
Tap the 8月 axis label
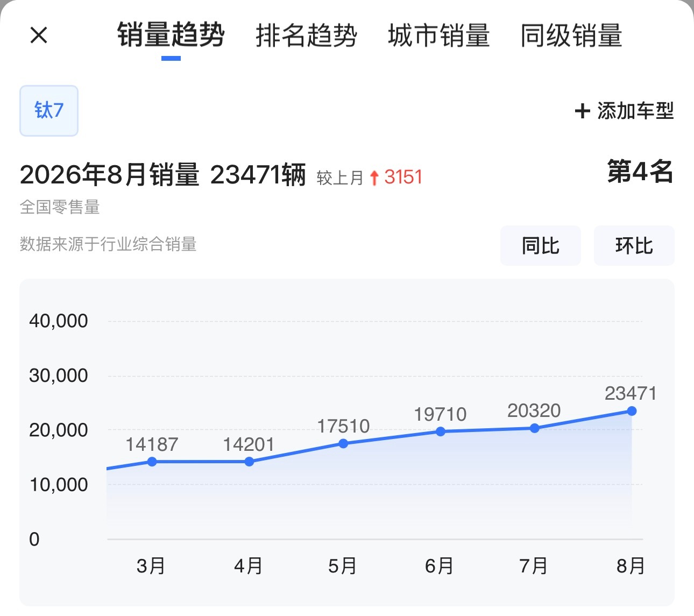pos(631,566)
